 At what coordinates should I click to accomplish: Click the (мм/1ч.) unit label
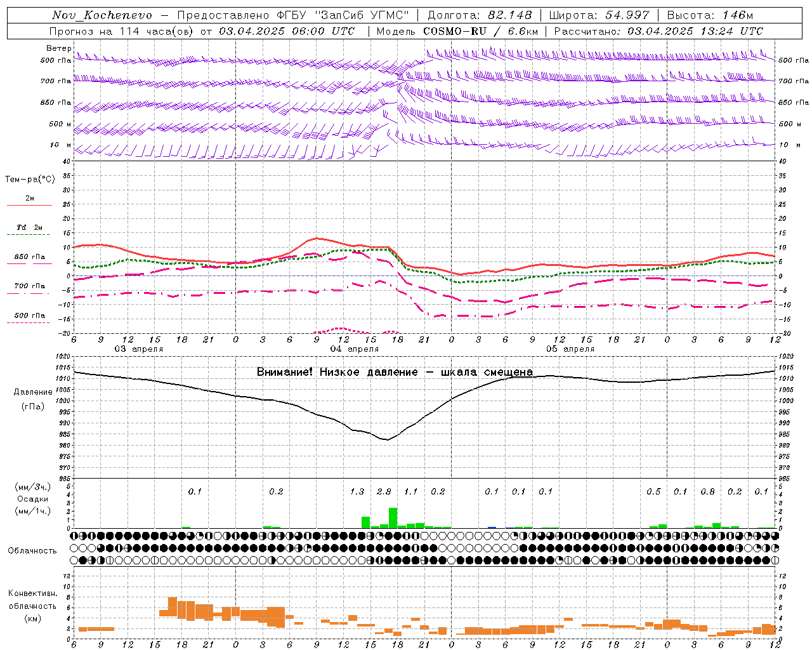coord(33,511)
